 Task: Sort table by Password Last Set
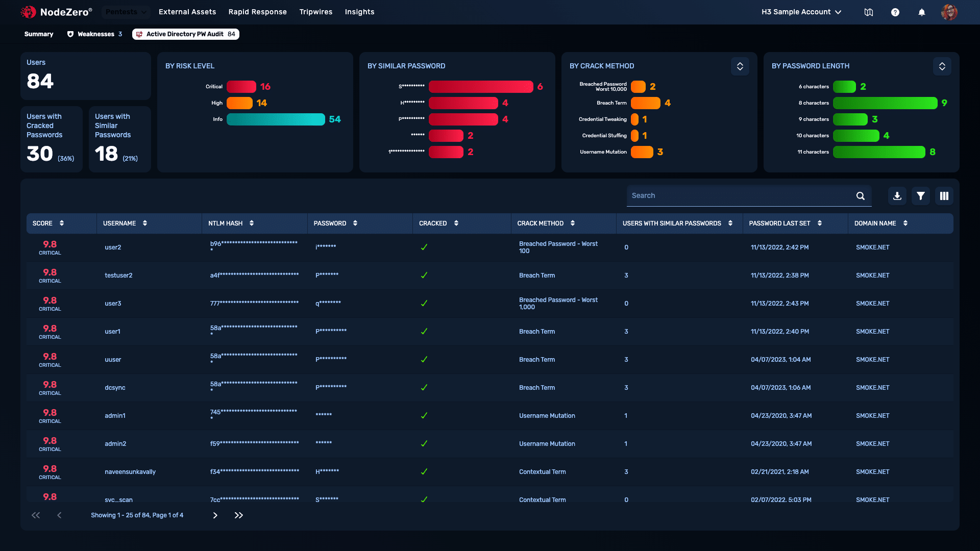(820, 223)
